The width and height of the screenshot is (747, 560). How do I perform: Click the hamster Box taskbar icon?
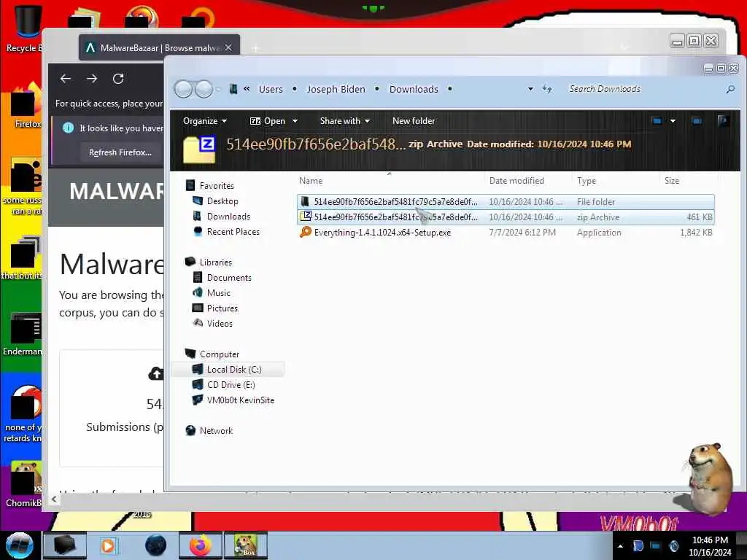click(246, 545)
